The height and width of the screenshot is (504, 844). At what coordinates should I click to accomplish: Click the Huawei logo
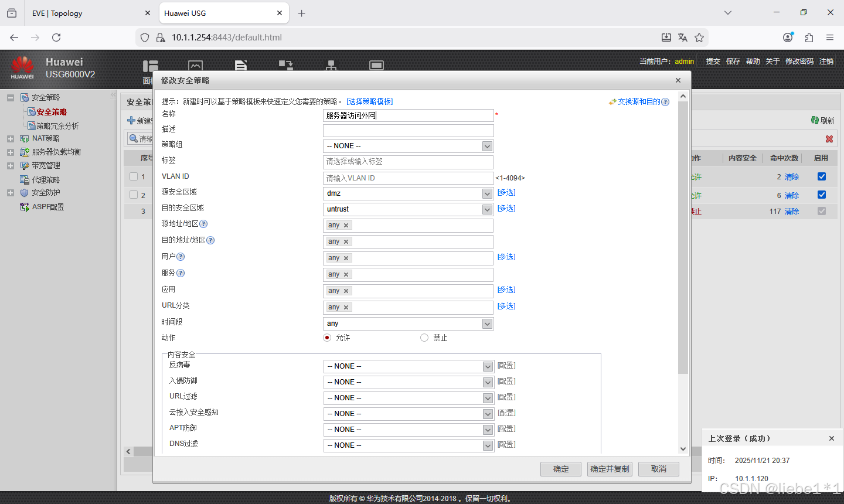click(x=22, y=67)
